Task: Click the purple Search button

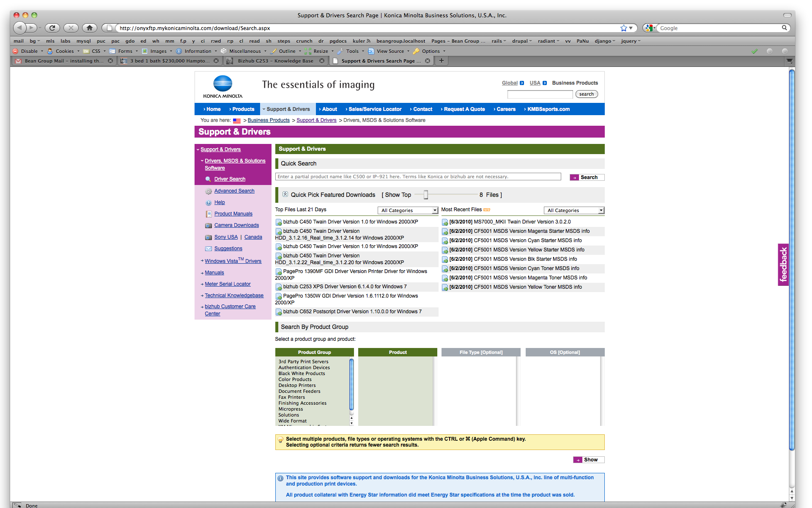Action: 587,177
